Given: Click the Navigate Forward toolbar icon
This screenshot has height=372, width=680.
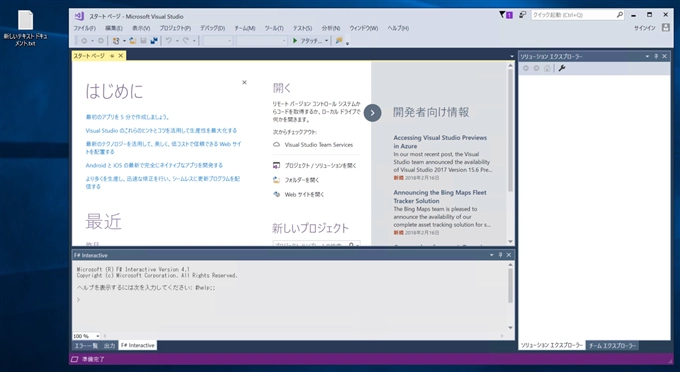Looking at the screenshot, I should [101, 41].
